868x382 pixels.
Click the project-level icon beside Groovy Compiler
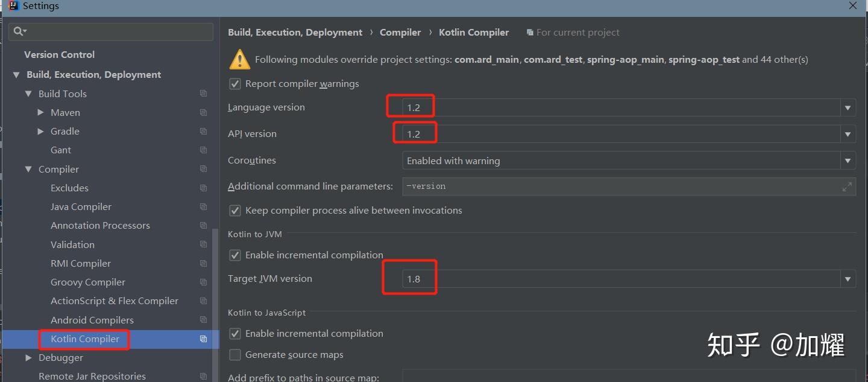tap(203, 282)
